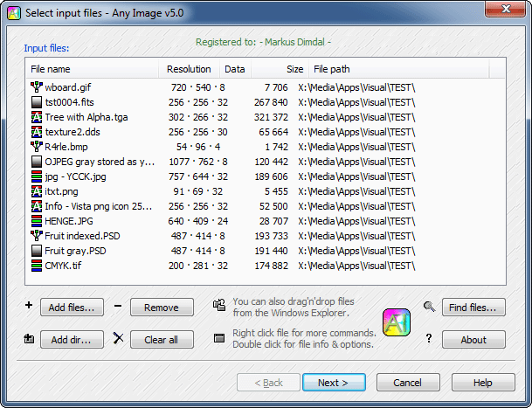This screenshot has width=532, height=408.
Task: Click the question mark beside About
Action: pos(429,338)
